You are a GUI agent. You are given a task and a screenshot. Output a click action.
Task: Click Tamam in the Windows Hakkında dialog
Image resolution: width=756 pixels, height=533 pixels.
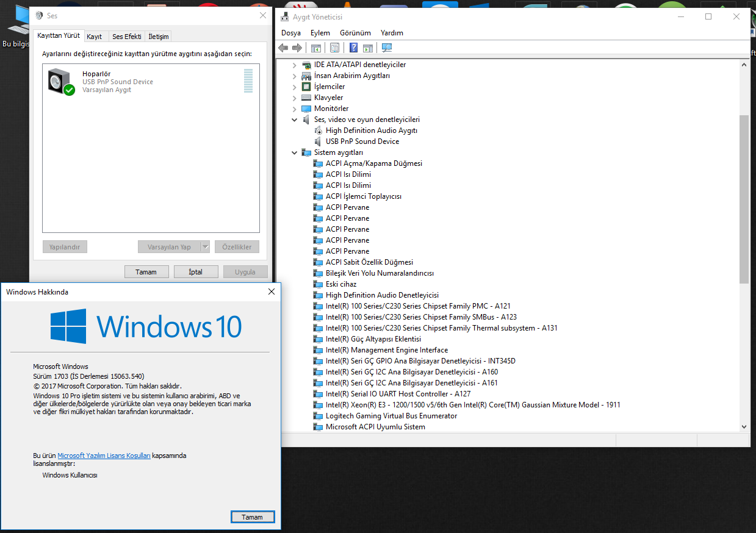tap(253, 517)
